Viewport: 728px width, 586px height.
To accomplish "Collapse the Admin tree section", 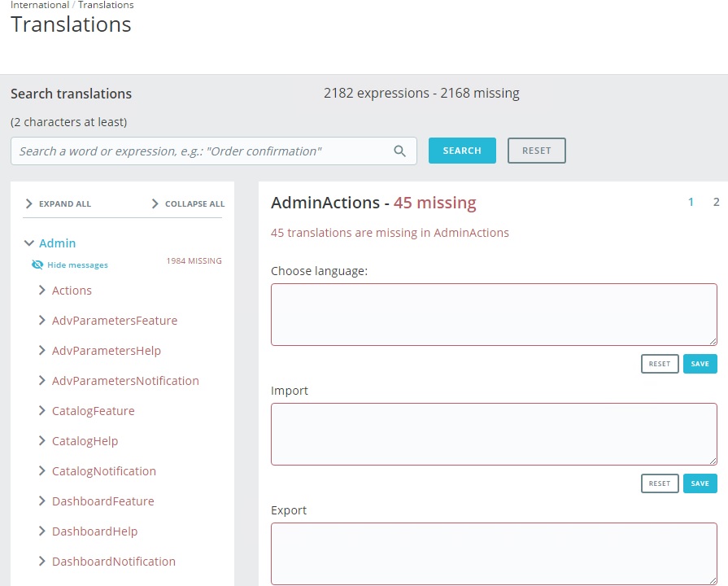I will 29,243.
